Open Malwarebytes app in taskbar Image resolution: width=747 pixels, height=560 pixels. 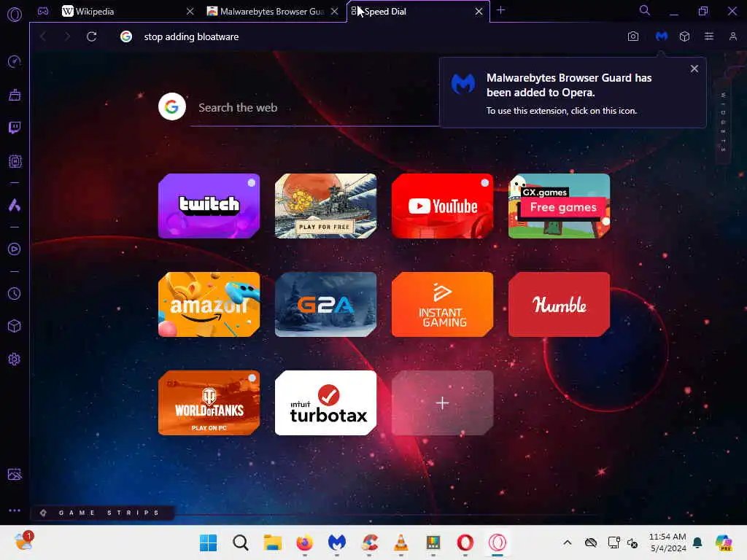(x=337, y=542)
